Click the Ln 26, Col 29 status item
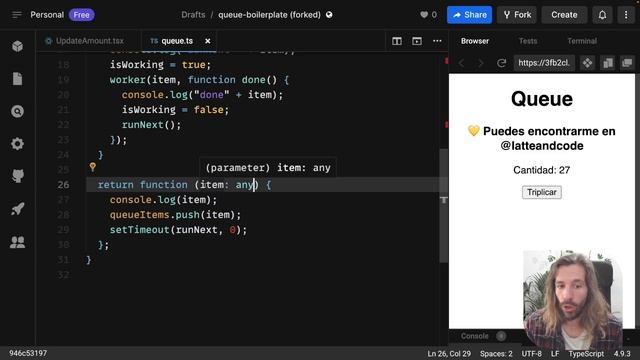 click(x=449, y=353)
